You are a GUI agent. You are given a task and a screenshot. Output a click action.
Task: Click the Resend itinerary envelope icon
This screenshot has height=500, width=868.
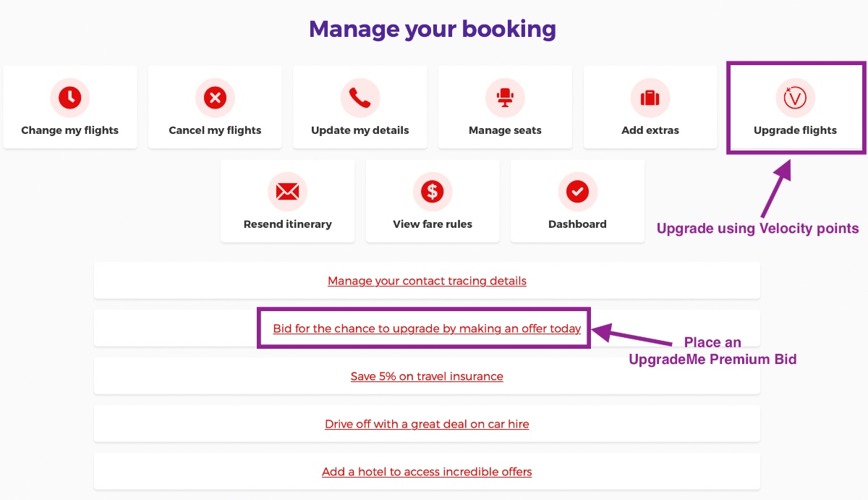(287, 192)
